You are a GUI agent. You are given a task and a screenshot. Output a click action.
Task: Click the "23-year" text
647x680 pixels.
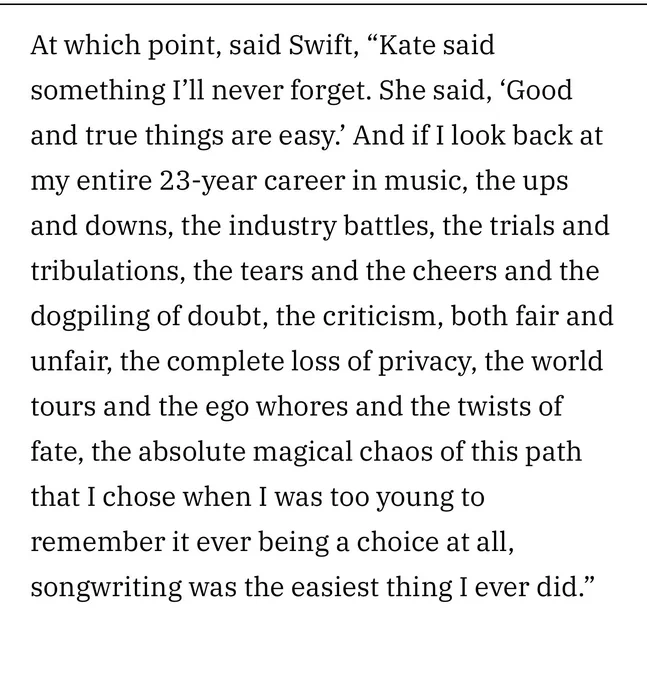coord(208,182)
